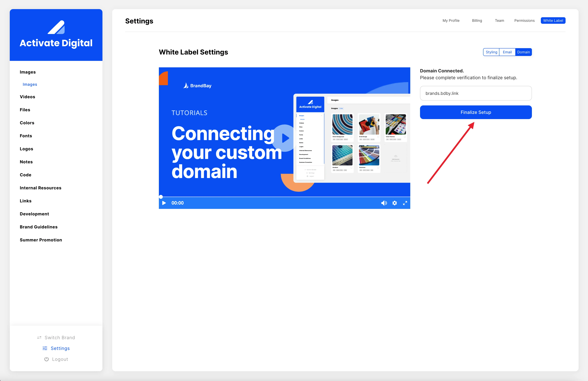The height and width of the screenshot is (381, 588).
Task: Switch to the Permissions tab
Action: click(x=524, y=20)
